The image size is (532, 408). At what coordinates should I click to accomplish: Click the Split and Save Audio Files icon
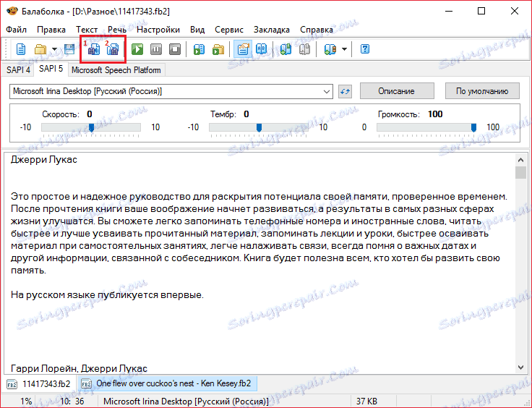point(113,50)
